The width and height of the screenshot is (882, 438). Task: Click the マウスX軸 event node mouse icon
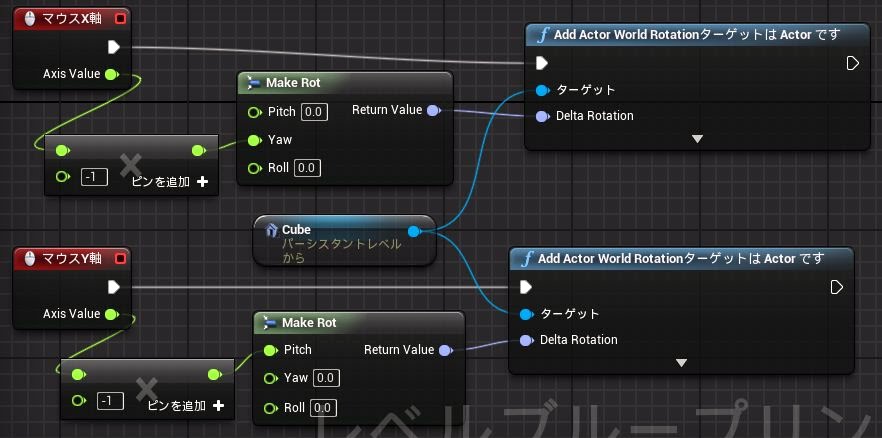28,18
